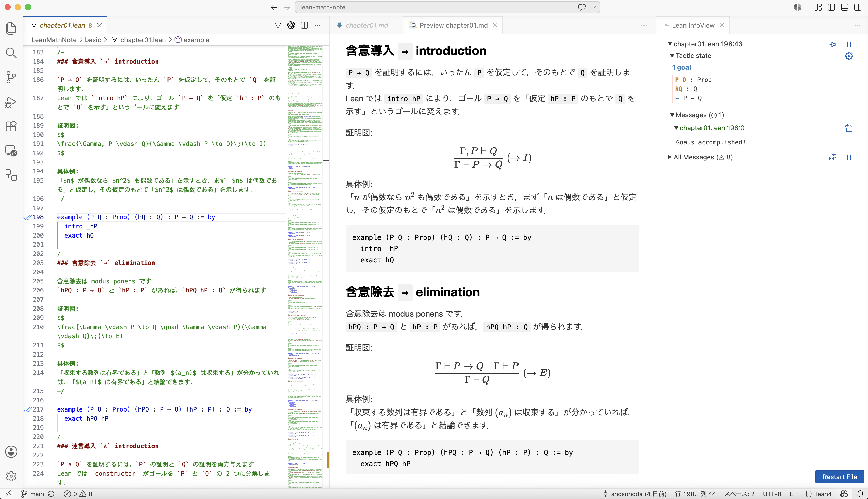Open the chat icon in title bar
Screen dimensions: 868x499
tap(582, 7)
